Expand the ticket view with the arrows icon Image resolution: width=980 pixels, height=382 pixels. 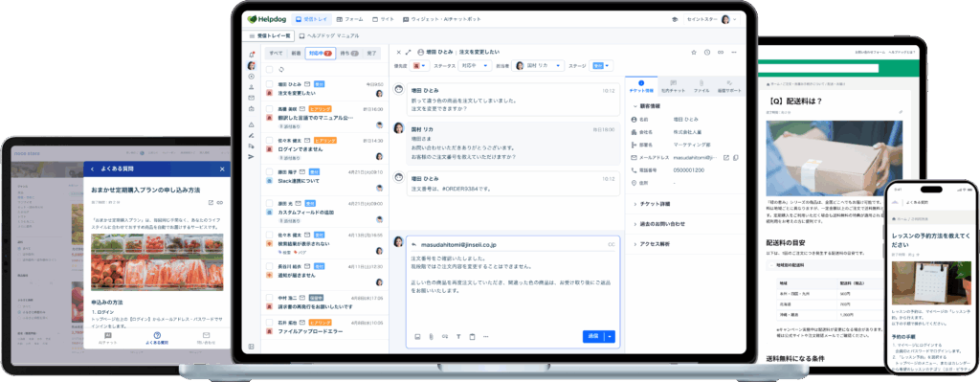coord(408,52)
